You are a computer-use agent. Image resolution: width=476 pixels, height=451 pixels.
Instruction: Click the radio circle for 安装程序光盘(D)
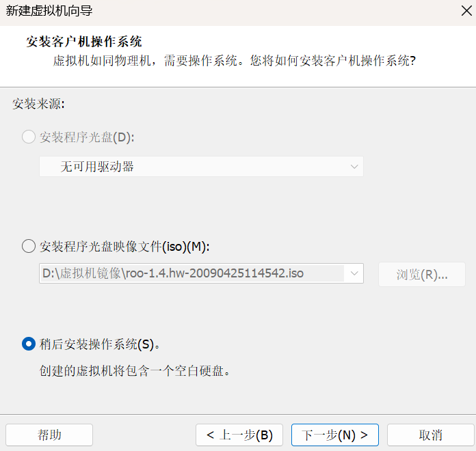[x=29, y=137]
